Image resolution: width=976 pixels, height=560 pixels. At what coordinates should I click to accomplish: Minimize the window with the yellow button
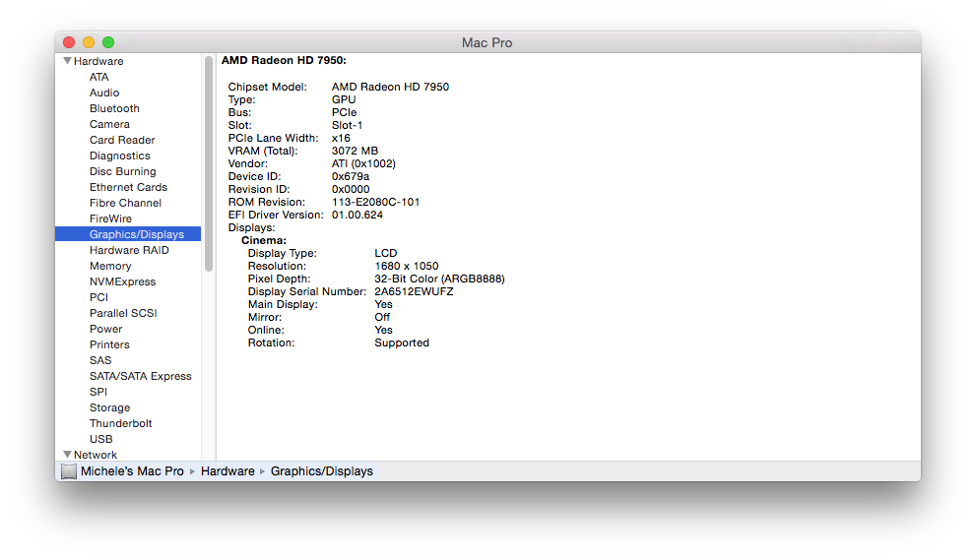click(x=89, y=42)
